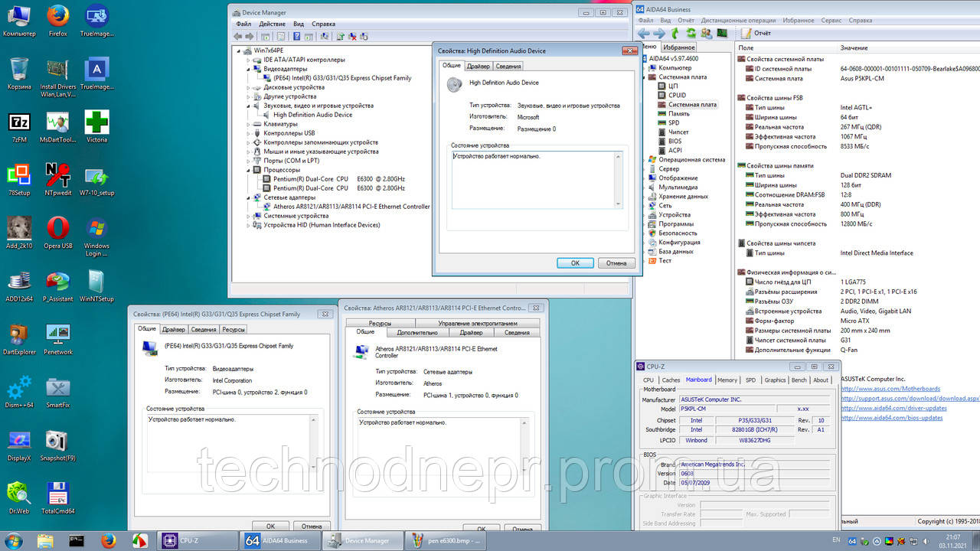
Task: Click Device Manager update driver icon
Action: tap(340, 36)
